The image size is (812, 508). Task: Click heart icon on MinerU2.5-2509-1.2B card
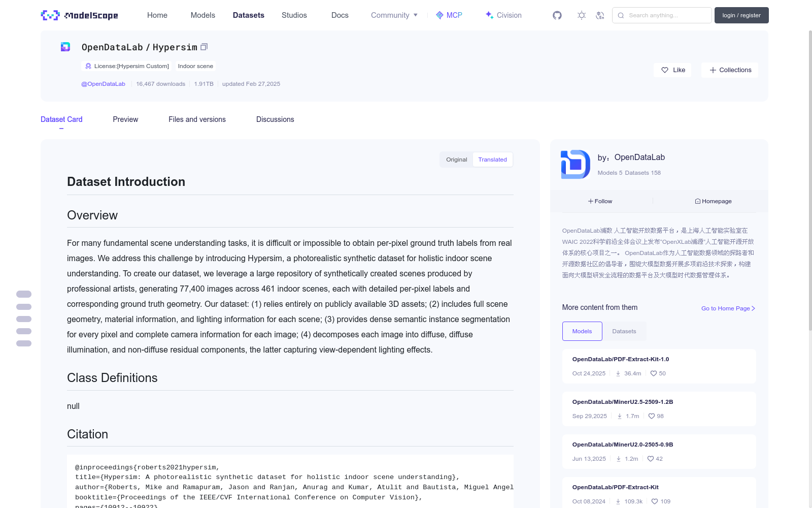pos(652,416)
